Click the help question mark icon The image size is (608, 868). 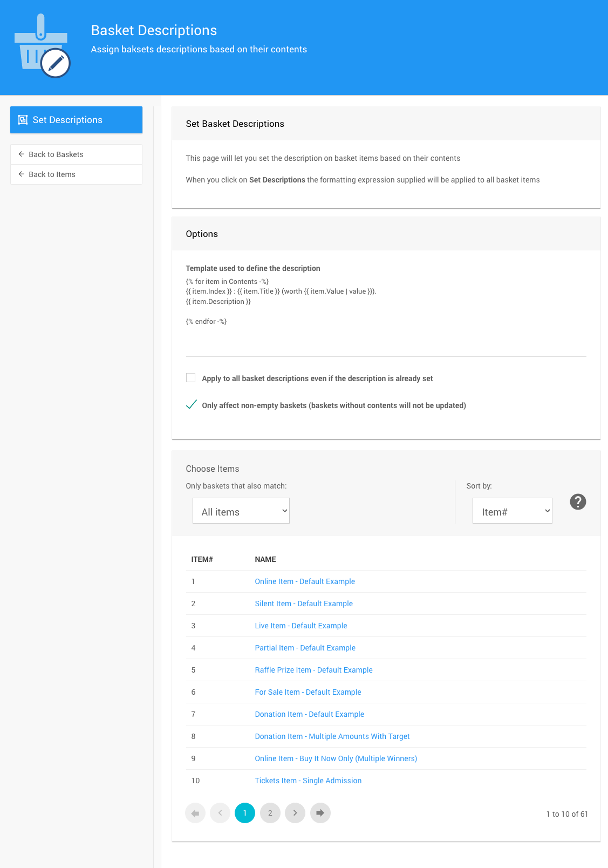578,502
